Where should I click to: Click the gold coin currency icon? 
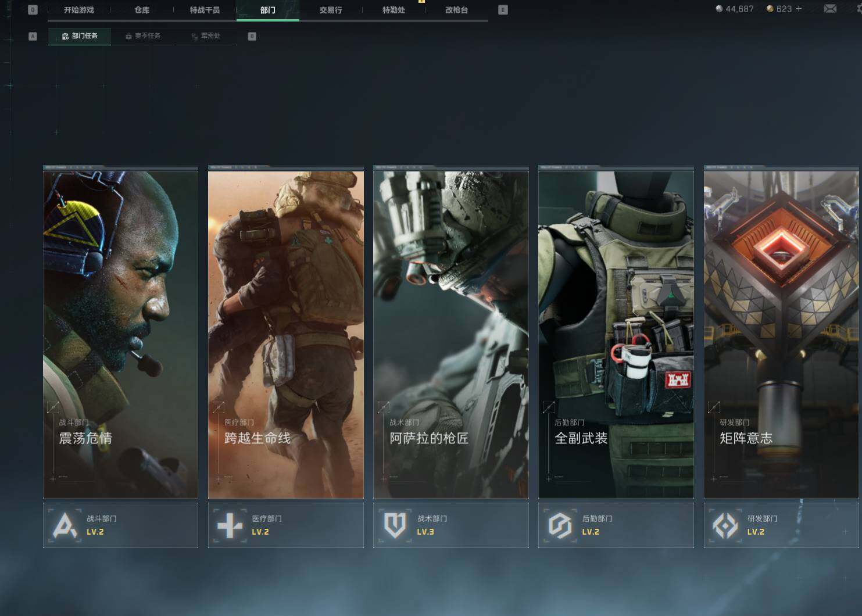pos(770,9)
